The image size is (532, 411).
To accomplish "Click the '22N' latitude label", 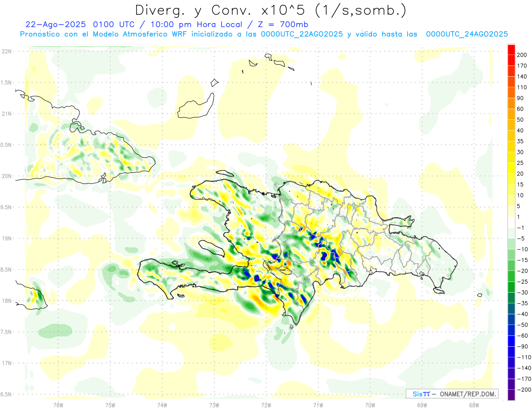I will point(6,51).
